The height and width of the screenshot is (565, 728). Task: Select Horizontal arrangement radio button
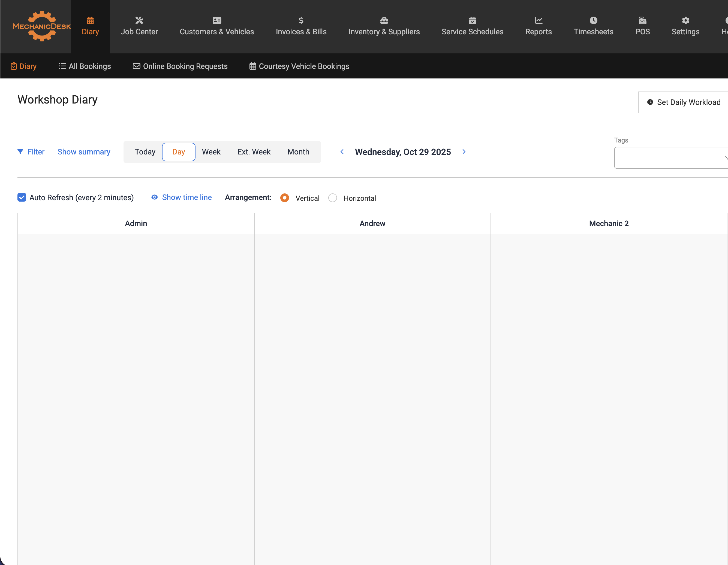click(x=333, y=198)
